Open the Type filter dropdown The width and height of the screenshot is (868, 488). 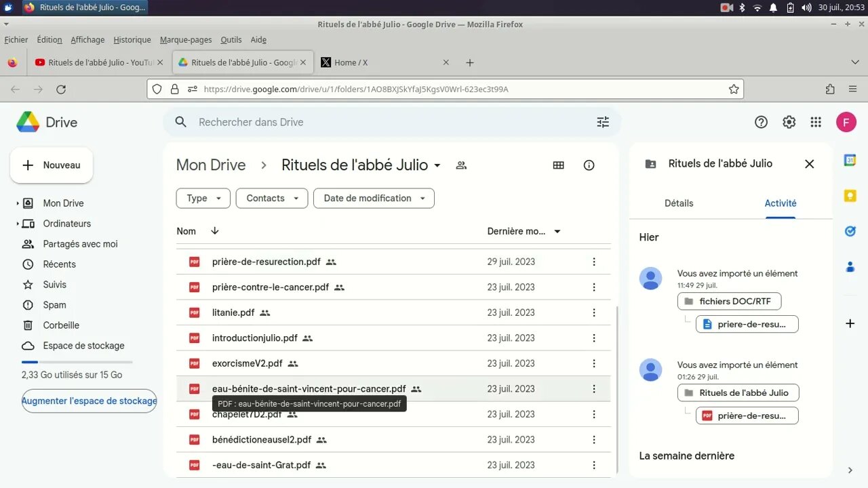pos(203,198)
